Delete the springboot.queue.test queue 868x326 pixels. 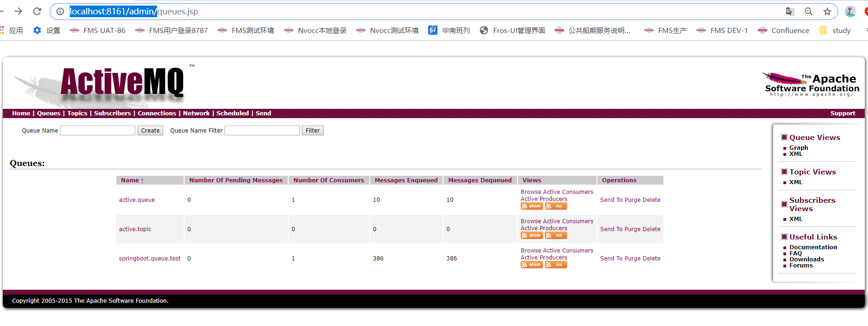pos(651,259)
